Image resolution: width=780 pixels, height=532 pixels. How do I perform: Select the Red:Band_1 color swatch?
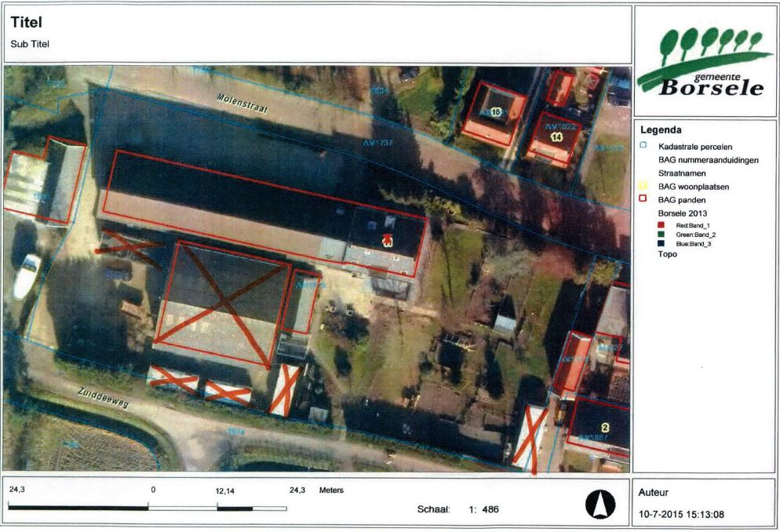click(x=650, y=225)
